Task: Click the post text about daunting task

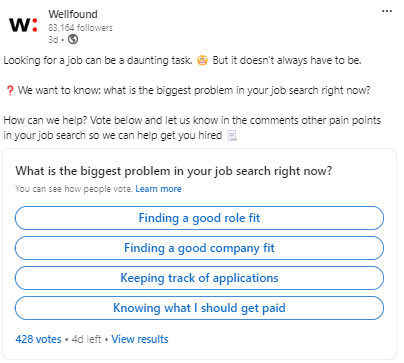Action: [98, 60]
